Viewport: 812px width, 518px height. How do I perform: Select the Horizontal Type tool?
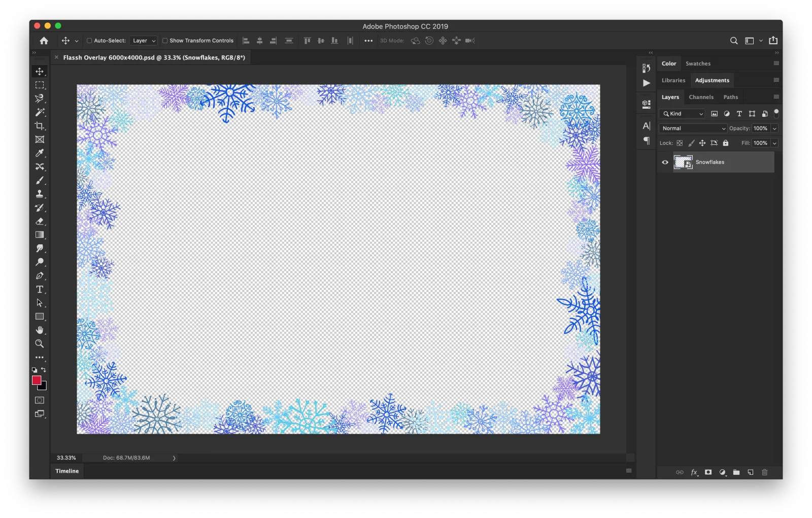click(x=40, y=289)
